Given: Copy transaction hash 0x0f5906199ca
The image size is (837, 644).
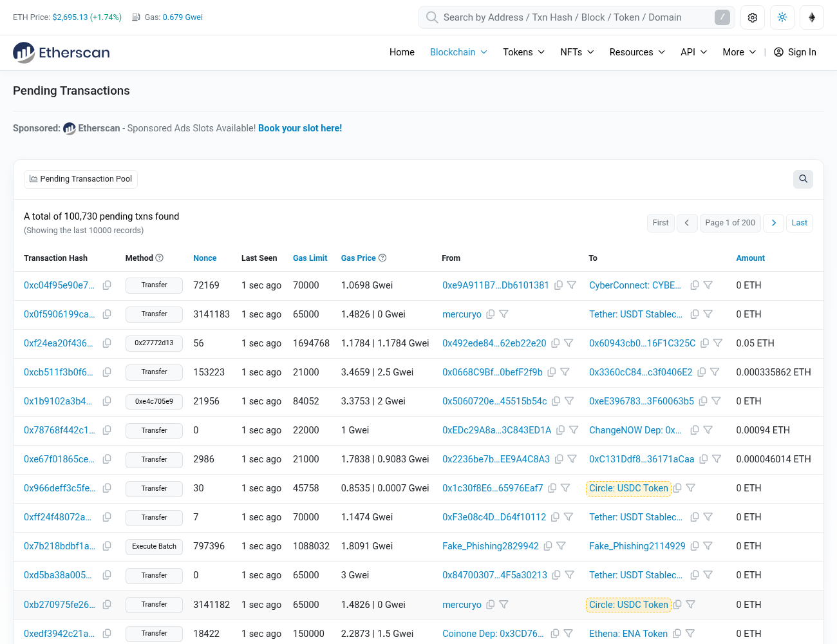Looking at the screenshot, I should click(107, 314).
